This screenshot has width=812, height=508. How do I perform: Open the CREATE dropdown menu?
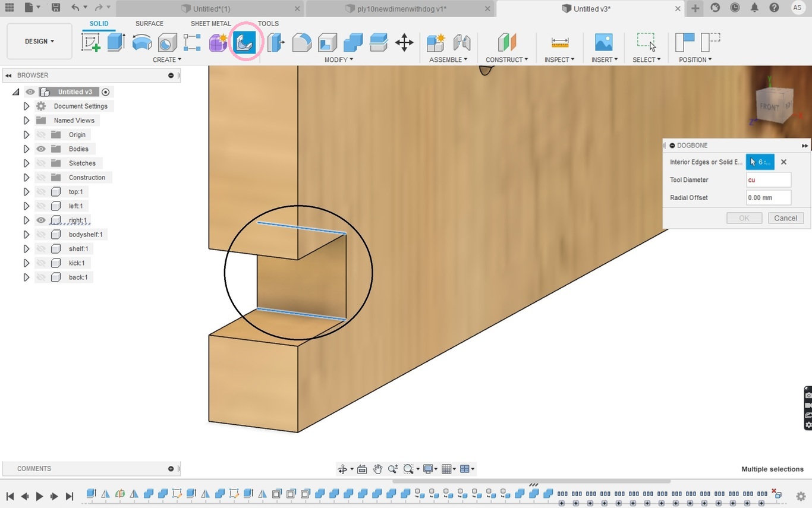tap(167, 59)
